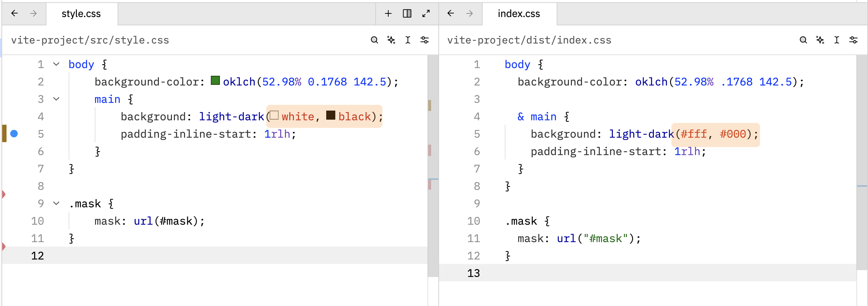The width and height of the screenshot is (868, 306).
Task: Click the search icon in style.css pane
Action: pos(374,40)
